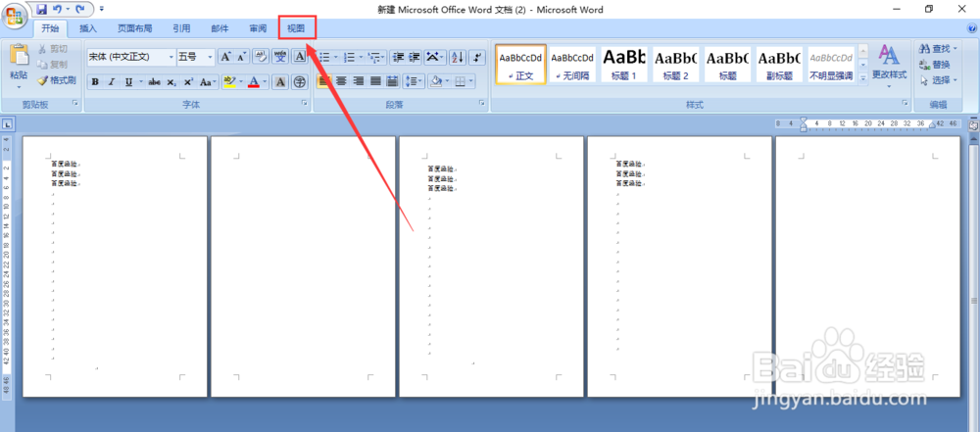Center the paragraph text

click(x=341, y=81)
